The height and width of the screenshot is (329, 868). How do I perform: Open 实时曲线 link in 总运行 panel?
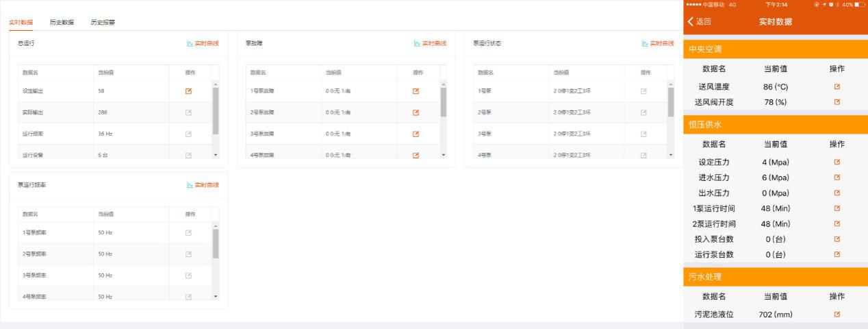(203, 43)
